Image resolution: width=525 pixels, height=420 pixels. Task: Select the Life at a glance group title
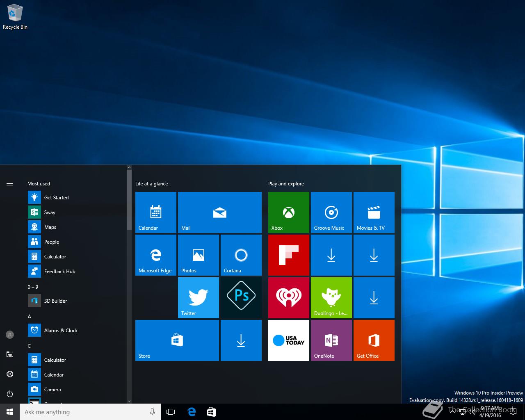152,184
